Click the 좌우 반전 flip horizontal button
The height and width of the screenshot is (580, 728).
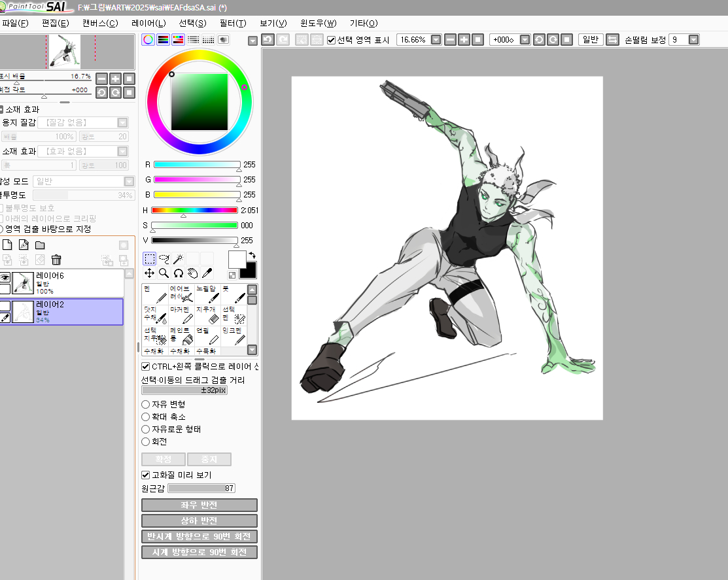pos(199,505)
